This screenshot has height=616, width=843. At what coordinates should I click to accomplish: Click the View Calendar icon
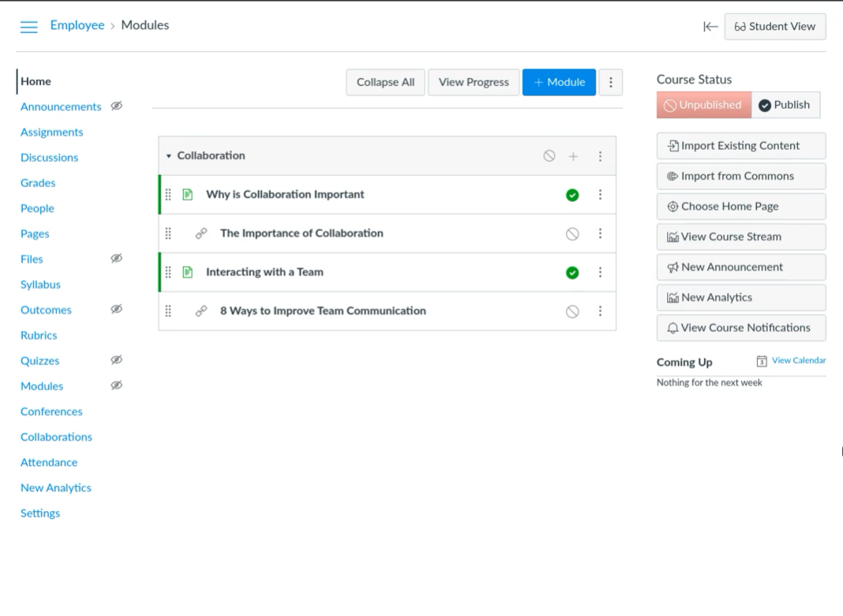pos(762,362)
